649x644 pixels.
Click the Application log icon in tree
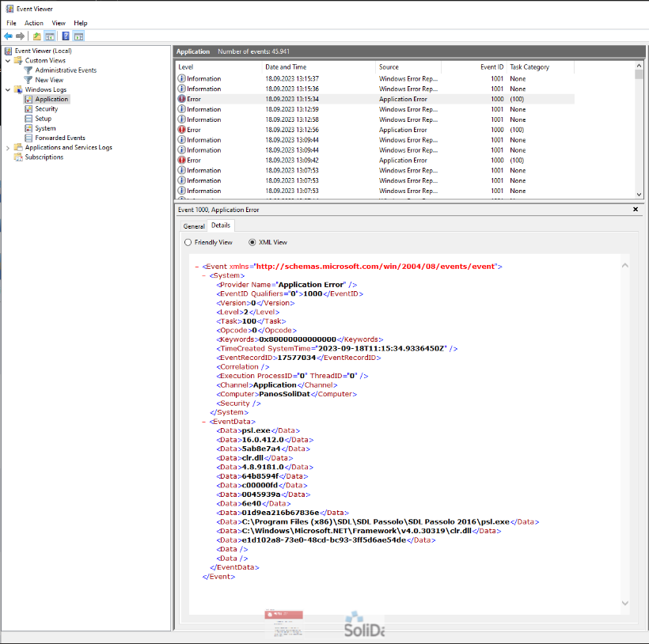28,99
